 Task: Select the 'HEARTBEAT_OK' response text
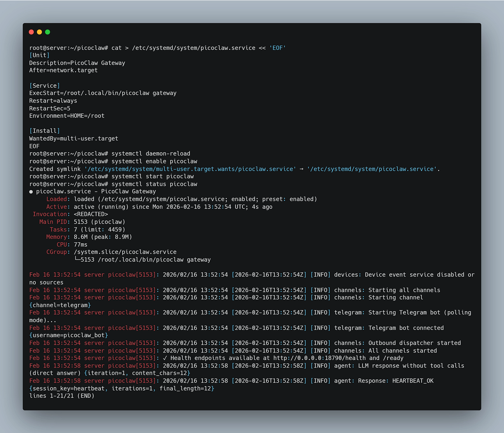413,381
